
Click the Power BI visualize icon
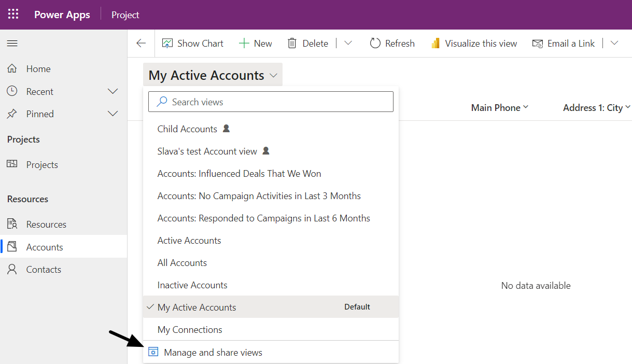point(436,44)
